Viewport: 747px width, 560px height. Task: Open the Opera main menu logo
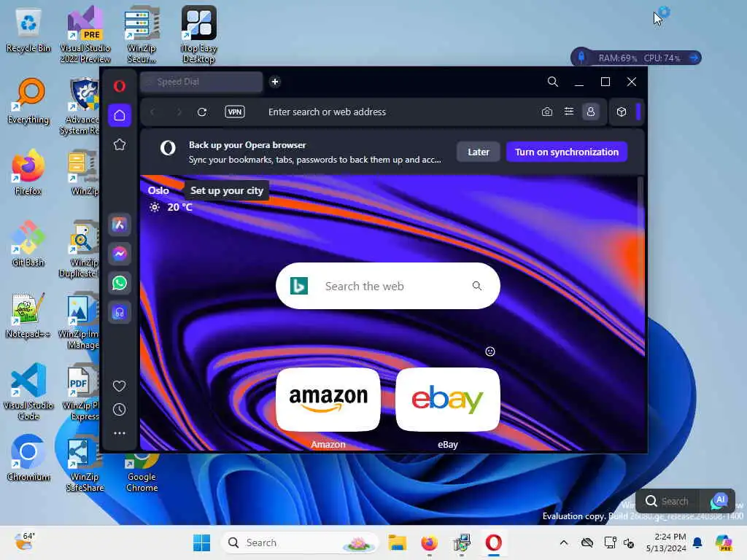coord(119,86)
